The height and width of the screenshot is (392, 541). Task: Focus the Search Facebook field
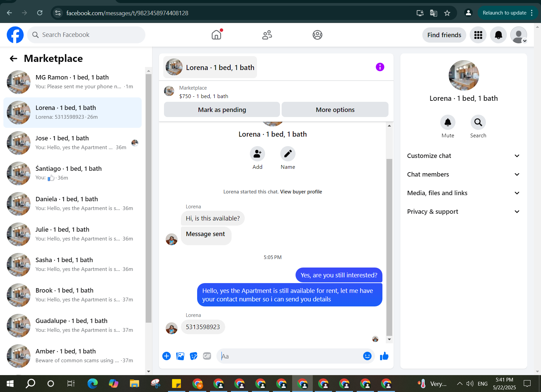point(86,35)
